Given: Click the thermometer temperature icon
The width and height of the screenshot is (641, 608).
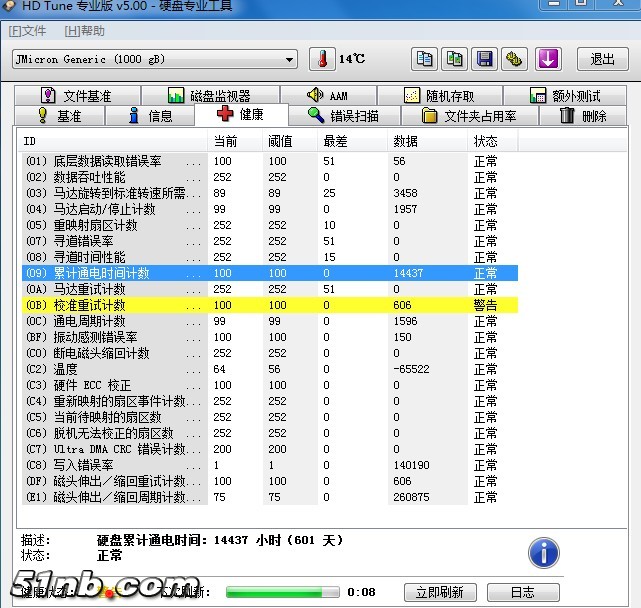Looking at the screenshot, I should 322,59.
